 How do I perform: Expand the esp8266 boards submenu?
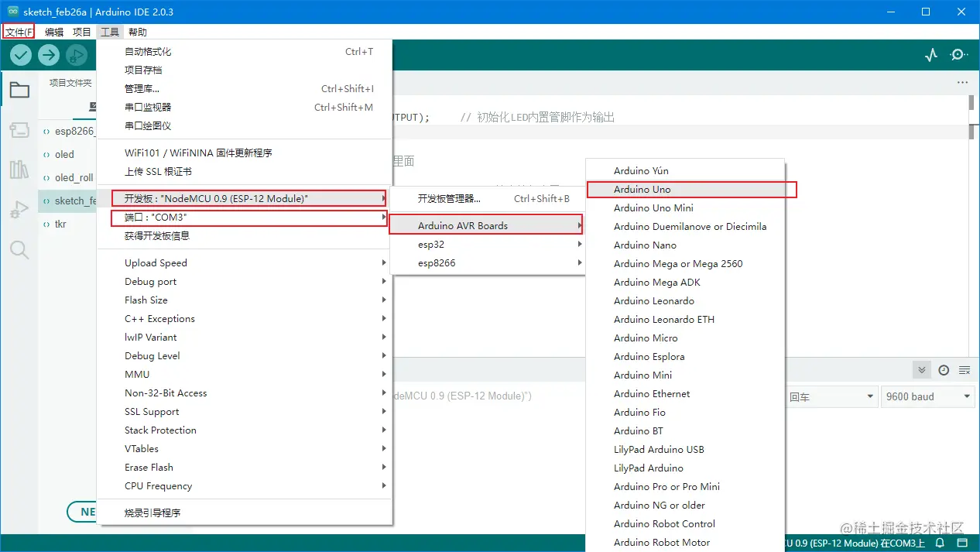coord(487,263)
